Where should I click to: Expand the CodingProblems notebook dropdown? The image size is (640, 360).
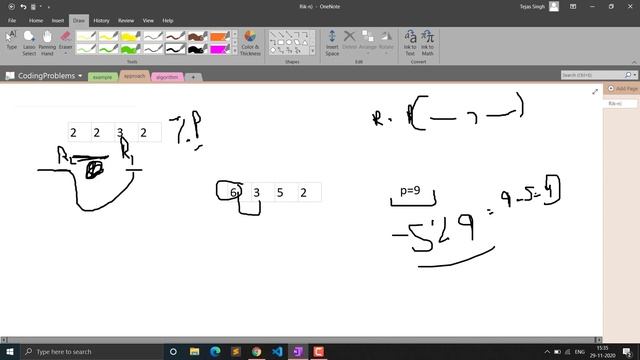tap(80, 76)
